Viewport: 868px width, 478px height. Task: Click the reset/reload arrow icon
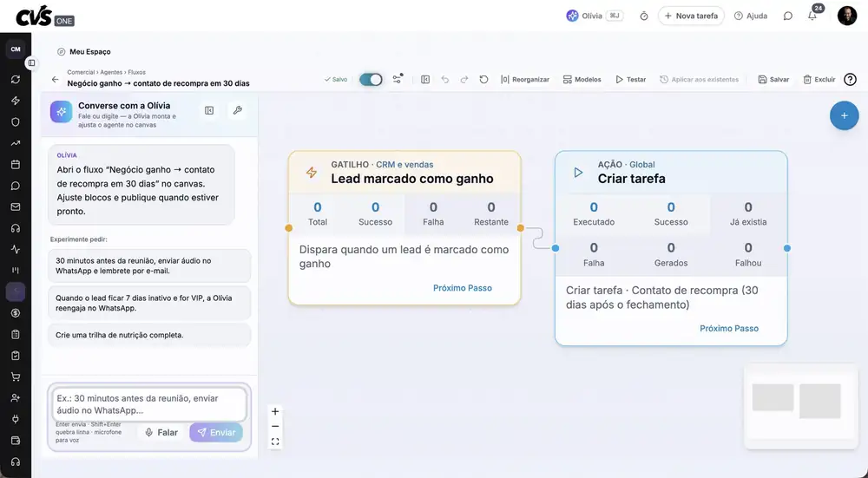click(x=483, y=80)
